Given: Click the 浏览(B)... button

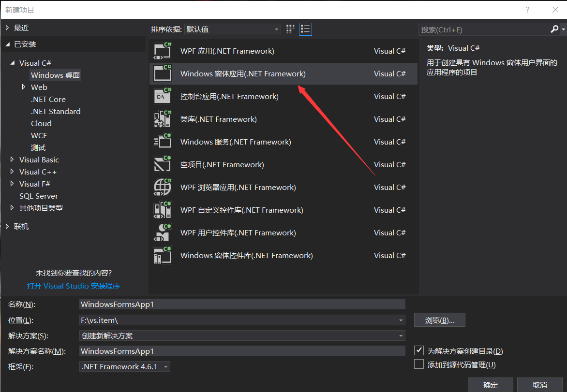Looking at the screenshot, I should [x=440, y=320].
